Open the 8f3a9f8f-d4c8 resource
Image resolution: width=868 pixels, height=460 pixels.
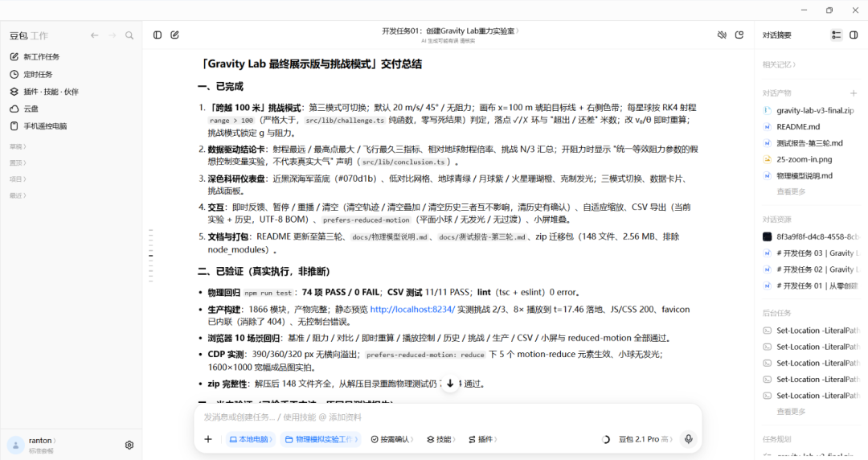pos(812,236)
